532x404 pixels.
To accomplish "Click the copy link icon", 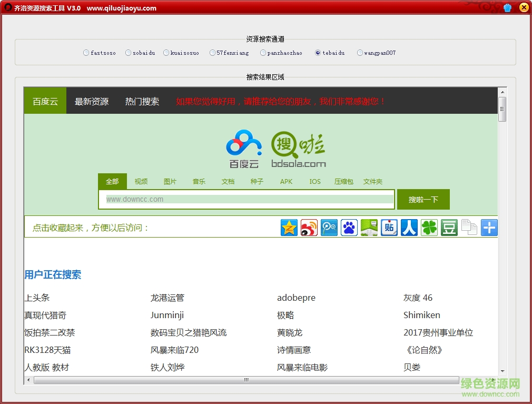I will 469,227.
